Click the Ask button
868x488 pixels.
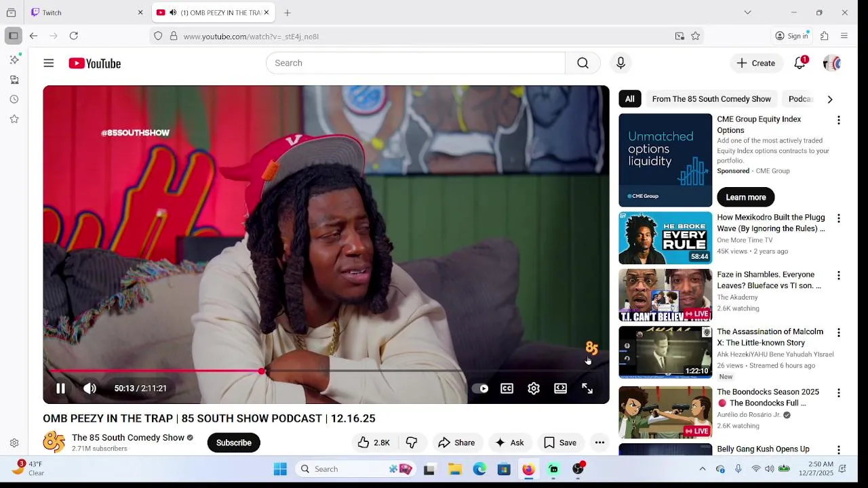(x=509, y=443)
